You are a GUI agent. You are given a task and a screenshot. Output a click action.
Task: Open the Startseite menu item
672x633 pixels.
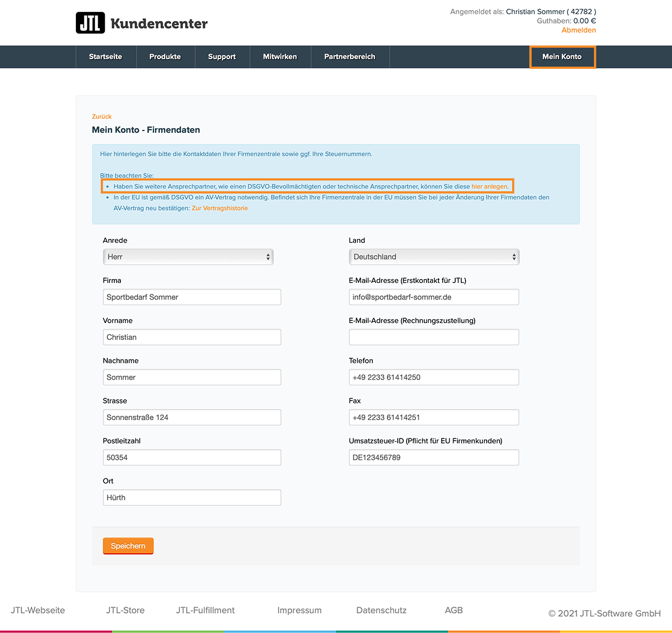pyautogui.click(x=106, y=57)
